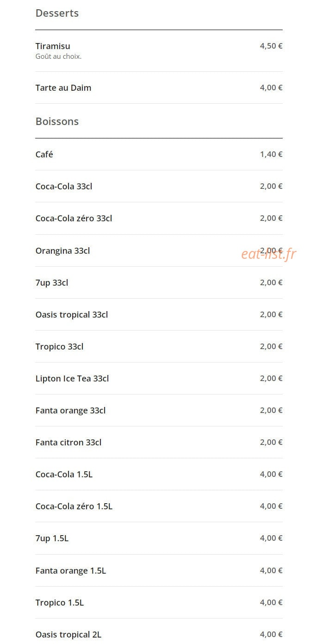Select Coca-Cola zéro 33cl
Screen dimensions: 316x644
[159, 218]
